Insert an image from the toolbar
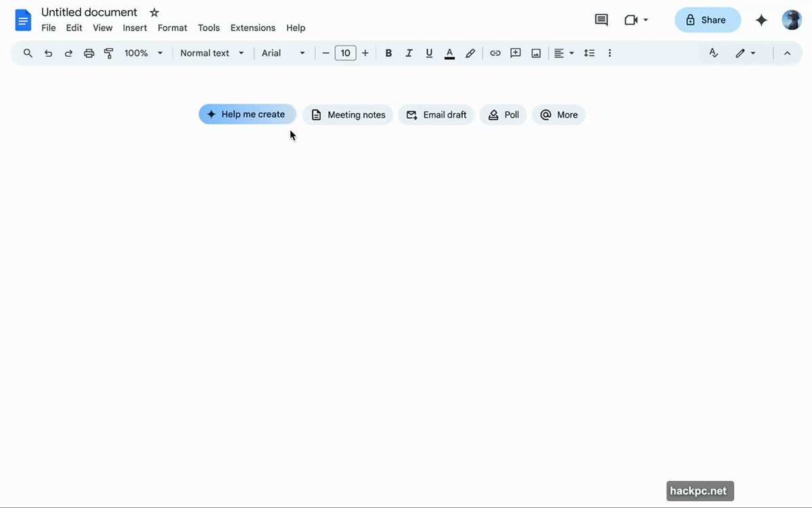The height and width of the screenshot is (508, 812). [536, 53]
